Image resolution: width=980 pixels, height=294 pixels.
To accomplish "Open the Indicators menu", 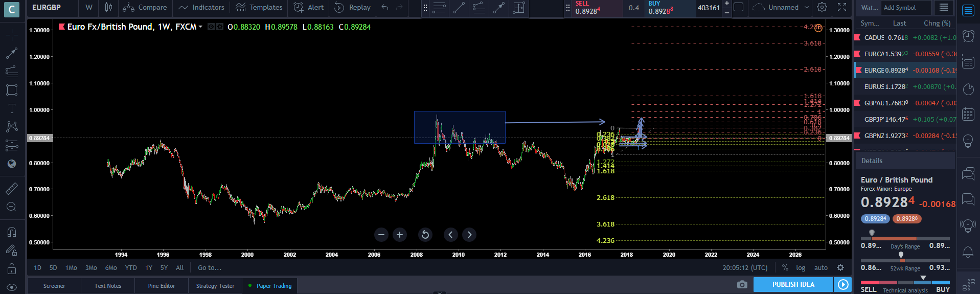I will (x=201, y=7).
